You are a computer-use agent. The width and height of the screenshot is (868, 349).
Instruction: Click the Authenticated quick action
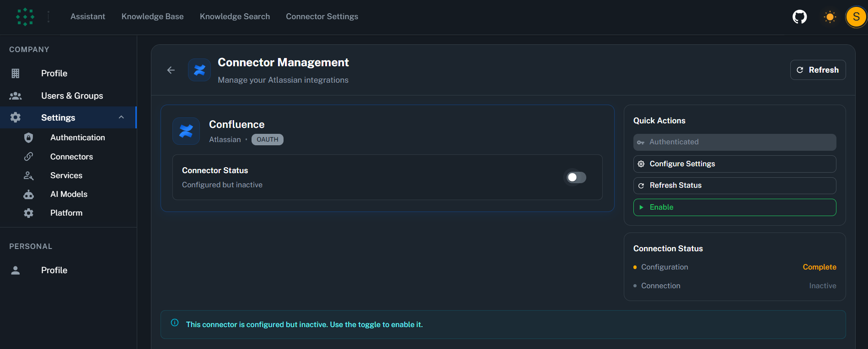pyautogui.click(x=734, y=142)
